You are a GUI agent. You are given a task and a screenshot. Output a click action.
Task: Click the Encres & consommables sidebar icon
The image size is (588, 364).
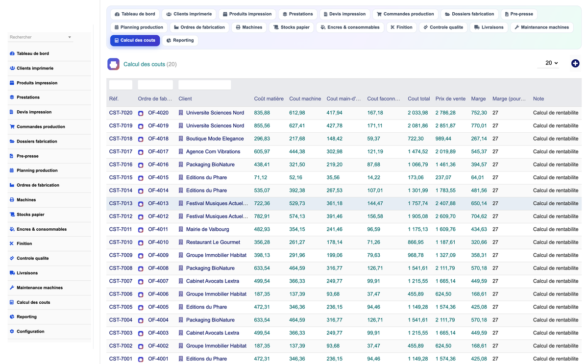[x=12, y=229]
